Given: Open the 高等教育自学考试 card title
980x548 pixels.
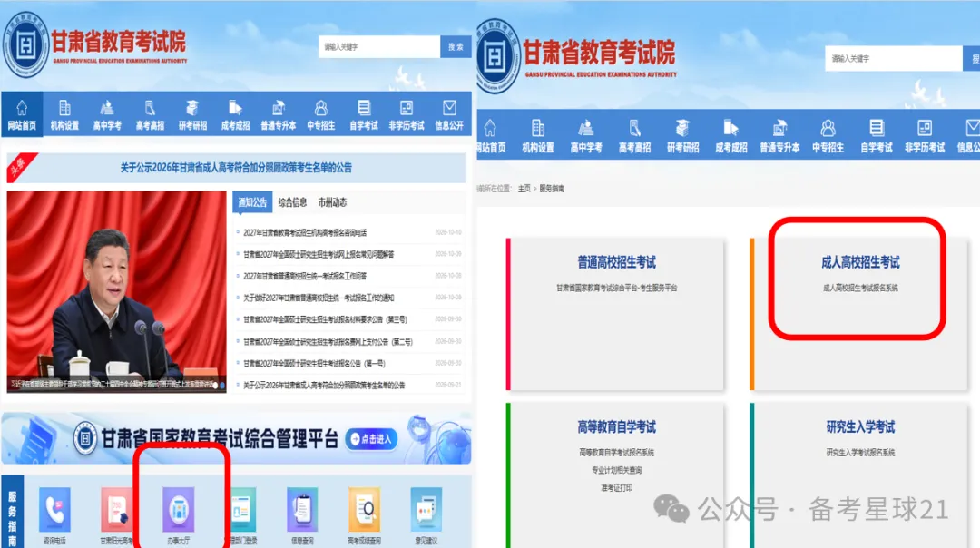Looking at the screenshot, I should 616,426.
